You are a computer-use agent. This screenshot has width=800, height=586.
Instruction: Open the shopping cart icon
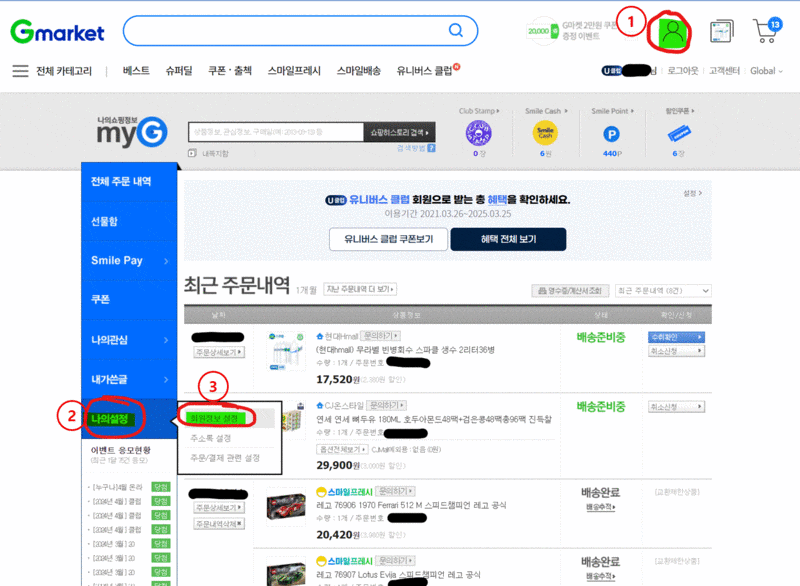click(767, 31)
